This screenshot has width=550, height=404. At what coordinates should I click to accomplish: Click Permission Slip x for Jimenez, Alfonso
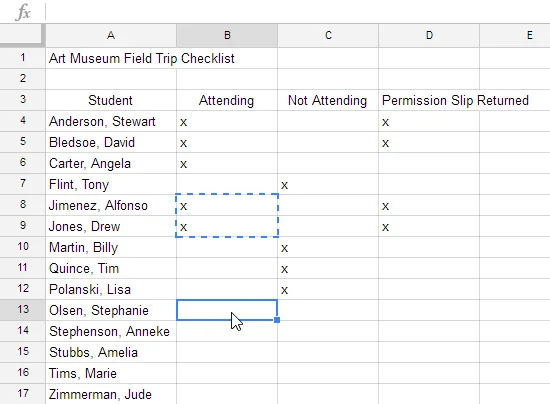coord(385,207)
